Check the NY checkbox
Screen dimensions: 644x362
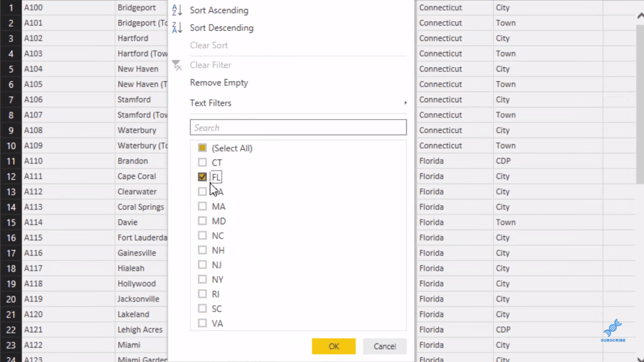[x=202, y=280]
